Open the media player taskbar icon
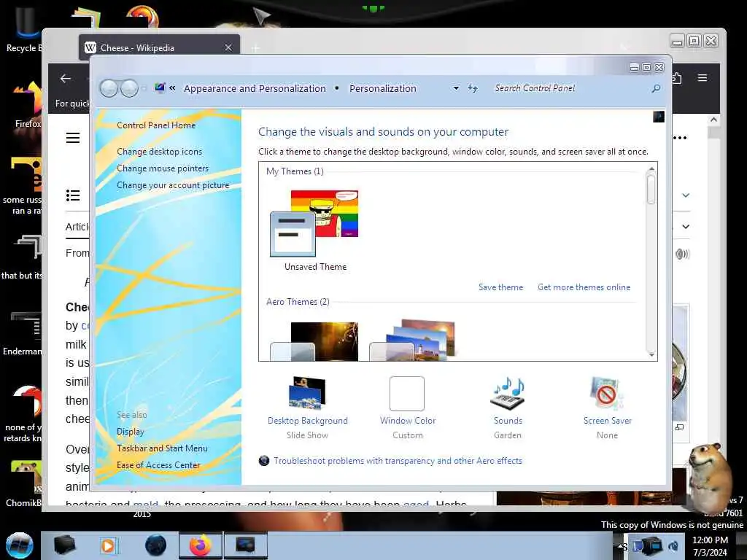747x560 pixels. (108, 545)
